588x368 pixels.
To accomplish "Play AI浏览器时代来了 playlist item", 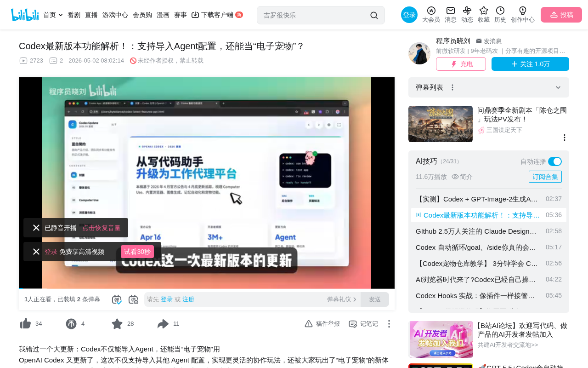I will (x=489, y=280).
